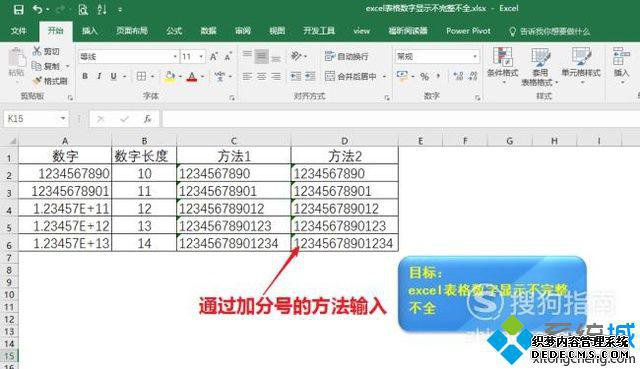Toggle Wrap Text (自动换行)
Image resolution: width=640 pixels, height=369 pixels.
[346, 56]
